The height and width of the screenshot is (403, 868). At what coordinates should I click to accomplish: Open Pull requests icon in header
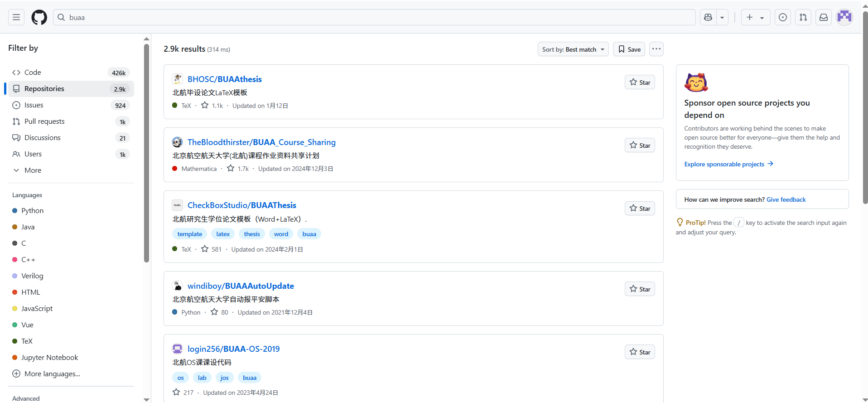pos(803,17)
